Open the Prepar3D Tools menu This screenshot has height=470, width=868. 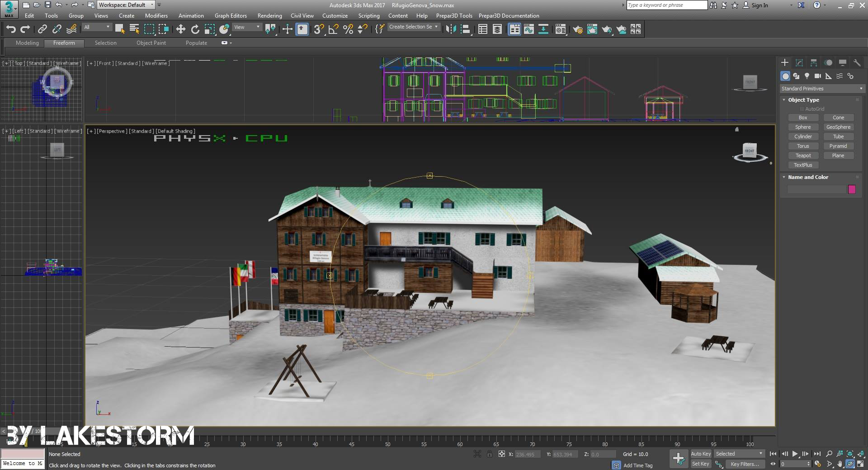pyautogui.click(x=454, y=16)
